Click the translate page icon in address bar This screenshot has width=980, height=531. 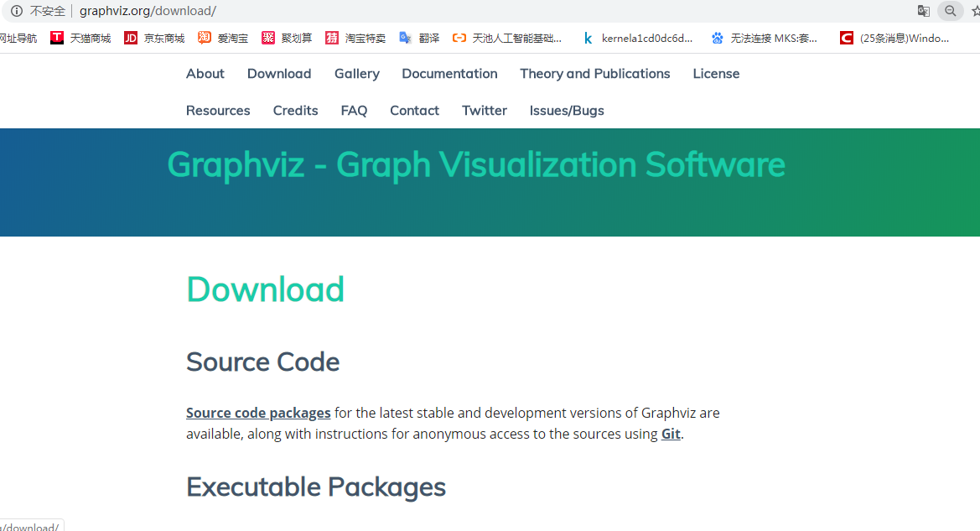pyautogui.click(x=923, y=11)
